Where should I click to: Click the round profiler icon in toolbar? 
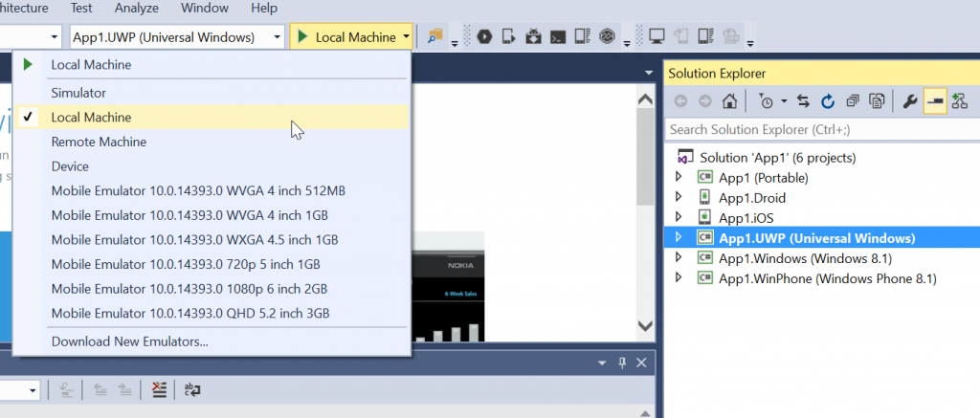tap(607, 37)
